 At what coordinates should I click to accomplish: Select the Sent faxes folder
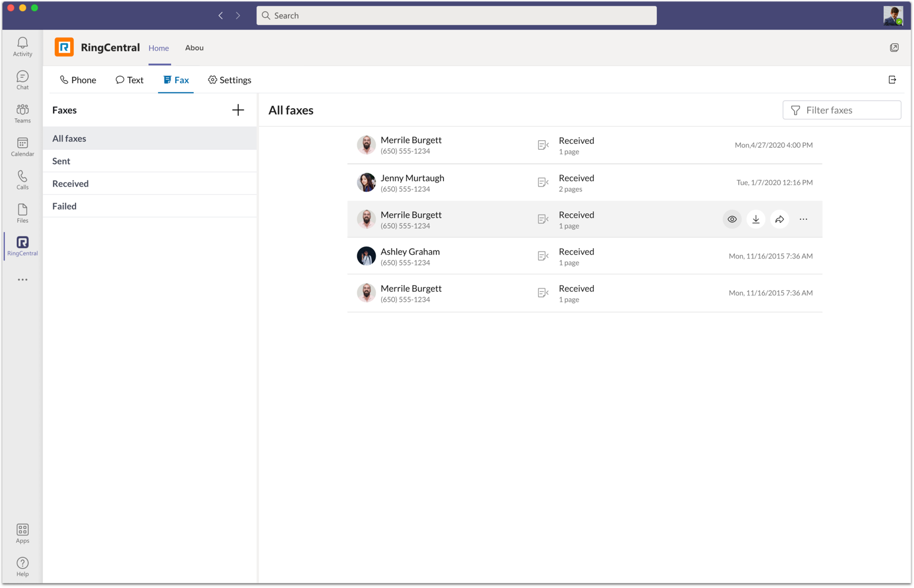(x=61, y=161)
